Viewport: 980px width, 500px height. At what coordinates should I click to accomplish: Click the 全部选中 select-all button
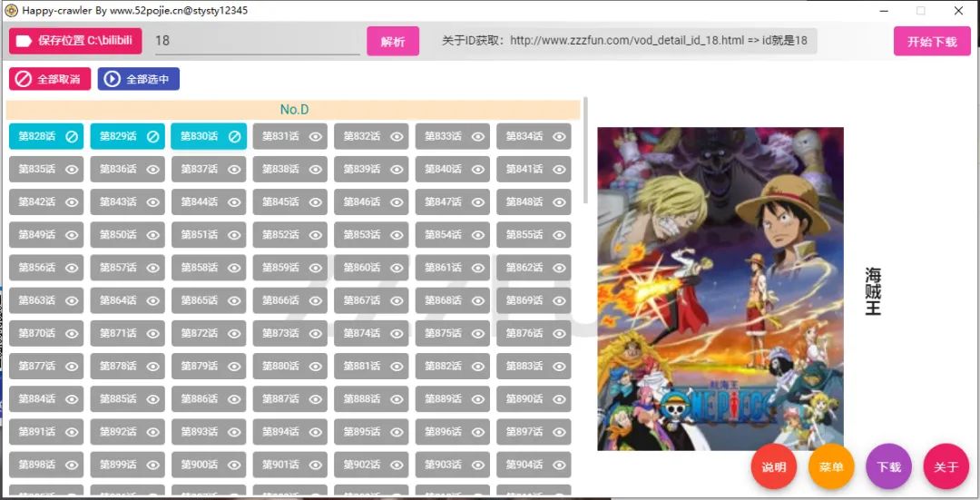[x=139, y=79]
